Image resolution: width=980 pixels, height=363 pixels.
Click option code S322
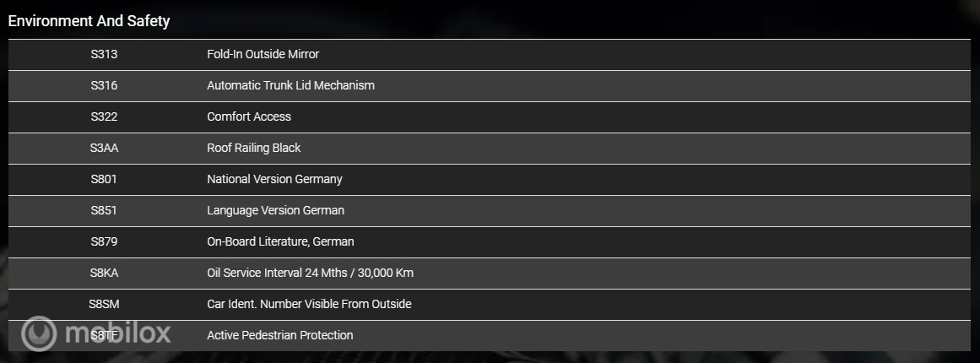[104, 116]
